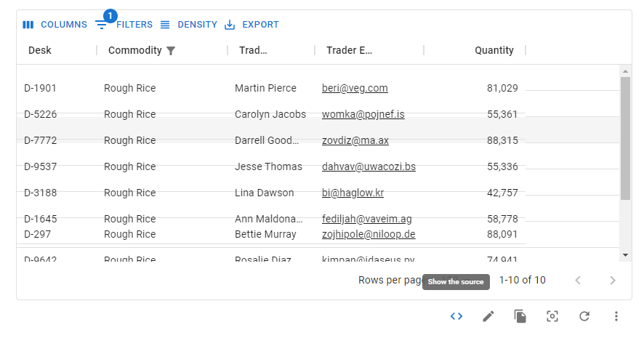The width and height of the screenshot is (644, 346).
Task: Open email link zovdiz@ma.ax
Action: click(355, 140)
